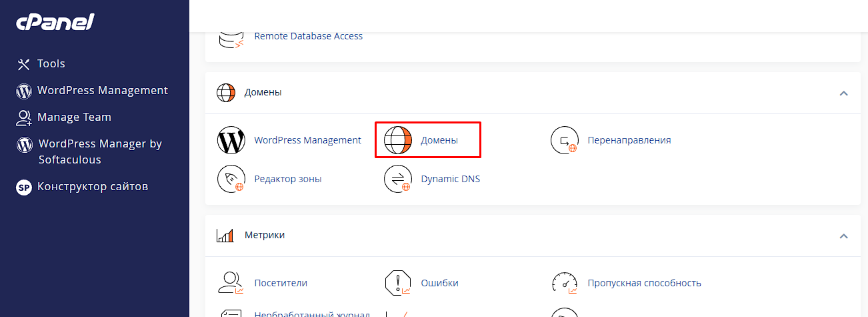Open the Dynamic DNS link
This screenshot has height=317, width=868.
click(451, 180)
